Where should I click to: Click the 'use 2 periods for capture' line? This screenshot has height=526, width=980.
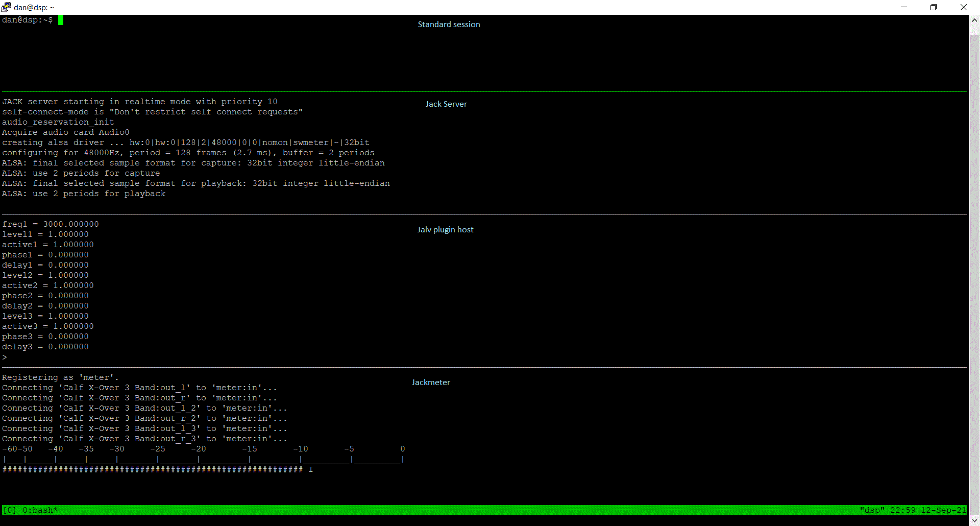(81, 173)
